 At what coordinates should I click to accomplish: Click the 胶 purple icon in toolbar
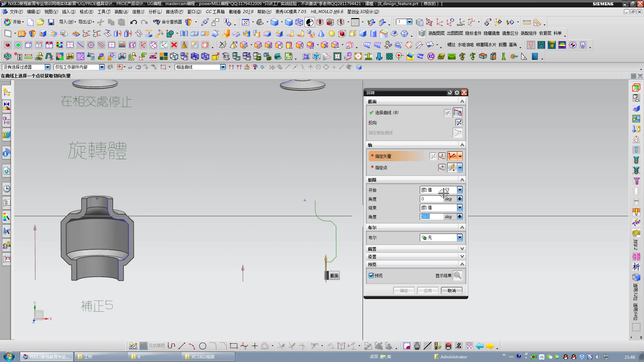[80, 56]
